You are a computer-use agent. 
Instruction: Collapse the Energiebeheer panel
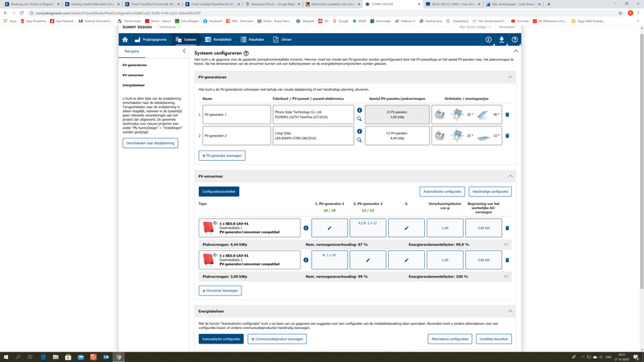(510, 311)
